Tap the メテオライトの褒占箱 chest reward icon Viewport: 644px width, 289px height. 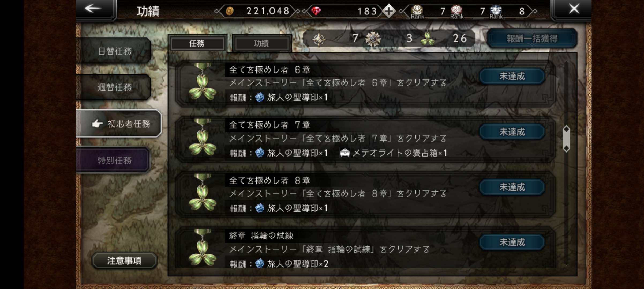[x=345, y=153]
